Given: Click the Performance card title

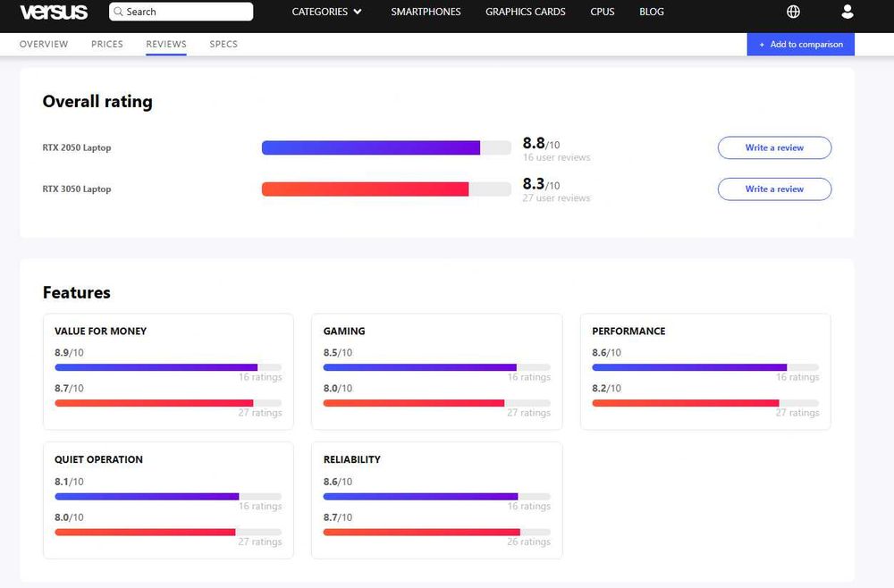Looking at the screenshot, I should point(628,331).
